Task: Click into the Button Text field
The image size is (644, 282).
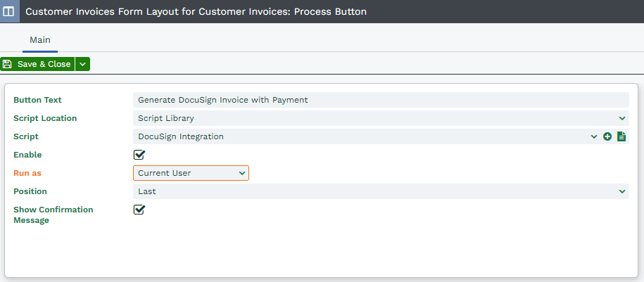Action: pos(381,100)
